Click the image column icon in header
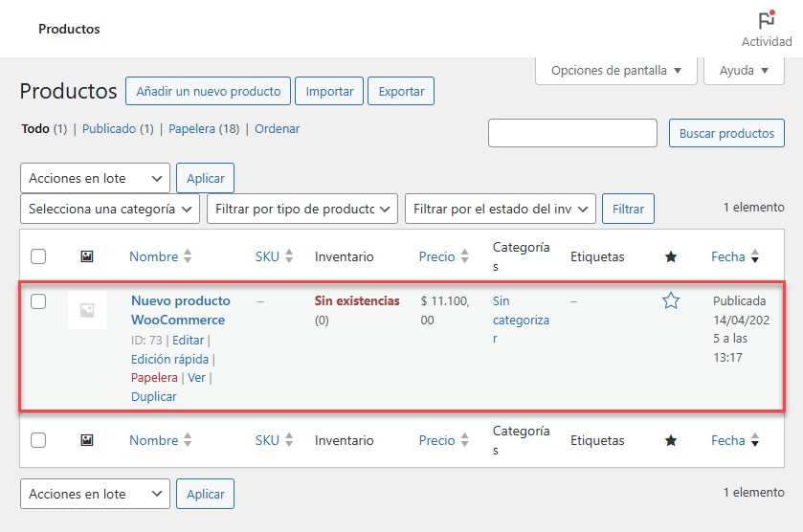This screenshot has height=532, width=803. [87, 256]
